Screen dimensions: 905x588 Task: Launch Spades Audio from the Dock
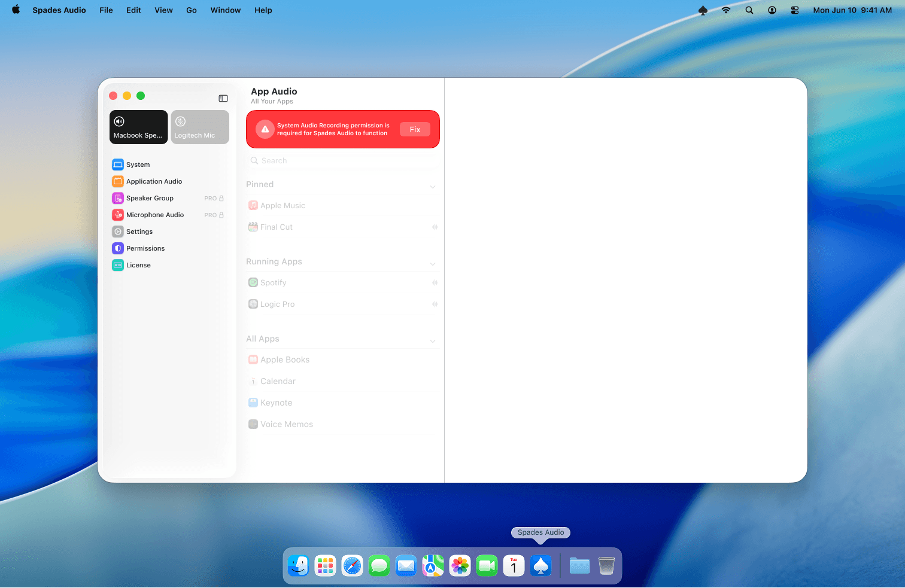(x=540, y=565)
